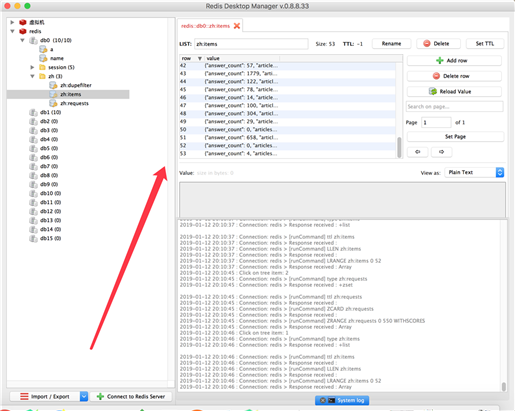Toggle the System log tab
The width and height of the screenshot is (515, 411).
pos(342,400)
